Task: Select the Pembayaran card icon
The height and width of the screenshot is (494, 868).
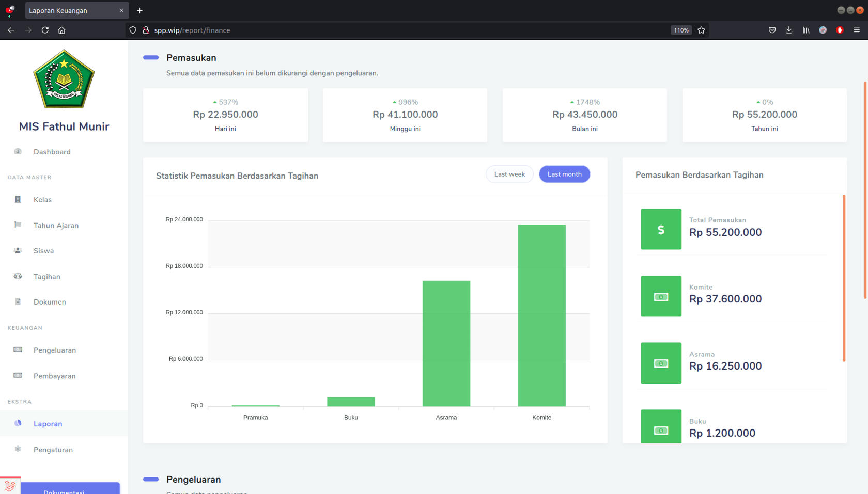Action: pos(18,375)
